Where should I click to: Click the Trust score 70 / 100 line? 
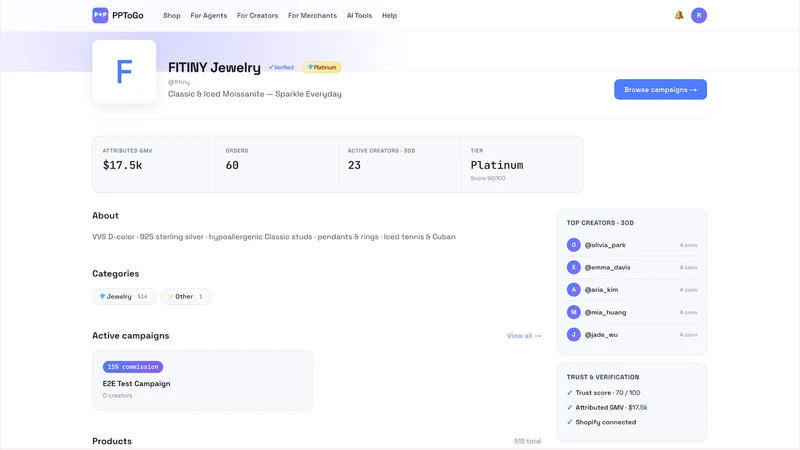(608, 393)
